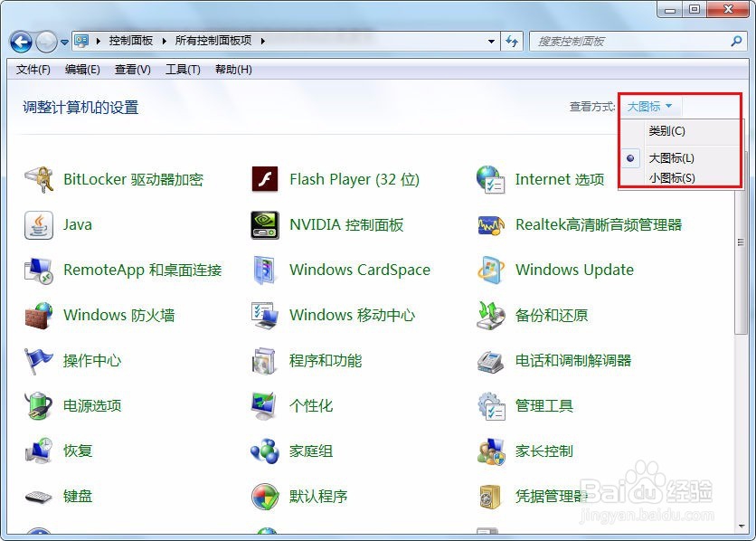Click 控制面板 breadcrumb in address bar
756x541 pixels.
click(x=130, y=41)
